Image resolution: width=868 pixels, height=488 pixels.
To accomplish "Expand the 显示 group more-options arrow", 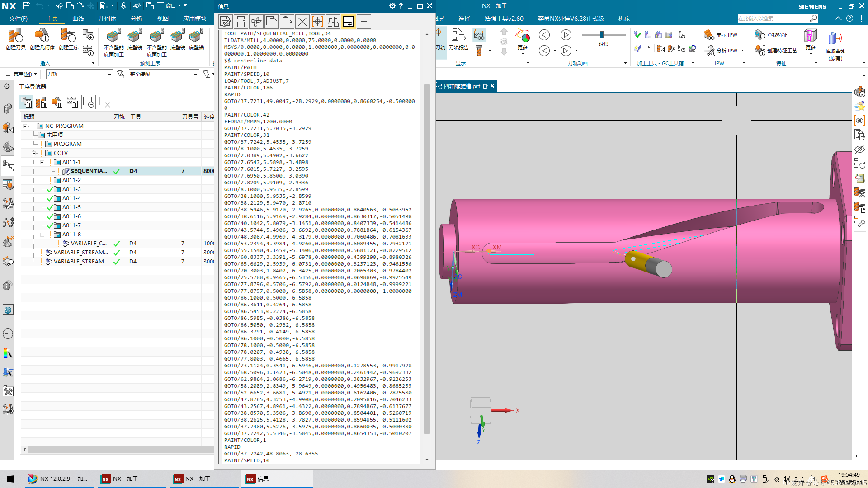I will pyautogui.click(x=528, y=63).
